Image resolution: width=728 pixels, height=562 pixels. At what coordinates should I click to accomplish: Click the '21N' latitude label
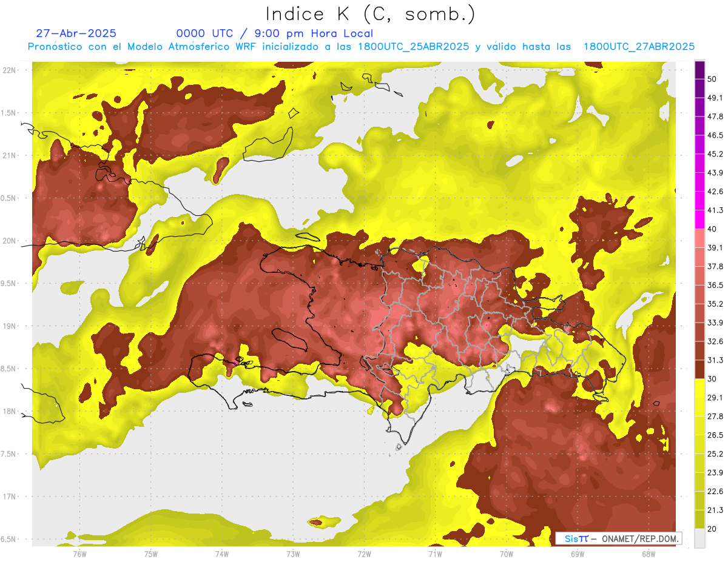click(x=8, y=156)
